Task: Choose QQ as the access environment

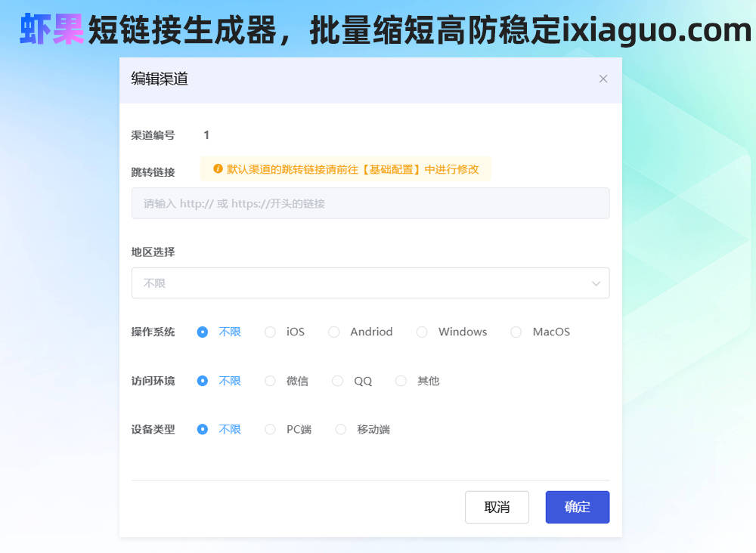Action: click(352, 381)
